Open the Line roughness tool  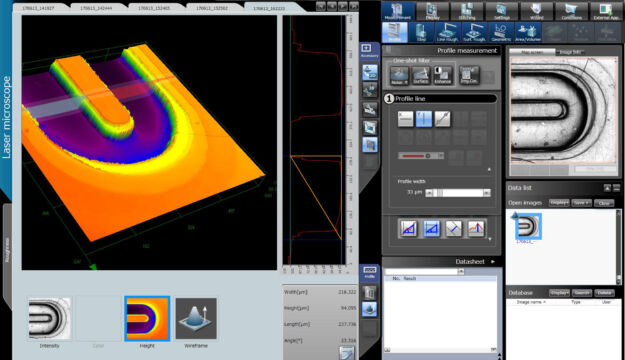(x=447, y=32)
